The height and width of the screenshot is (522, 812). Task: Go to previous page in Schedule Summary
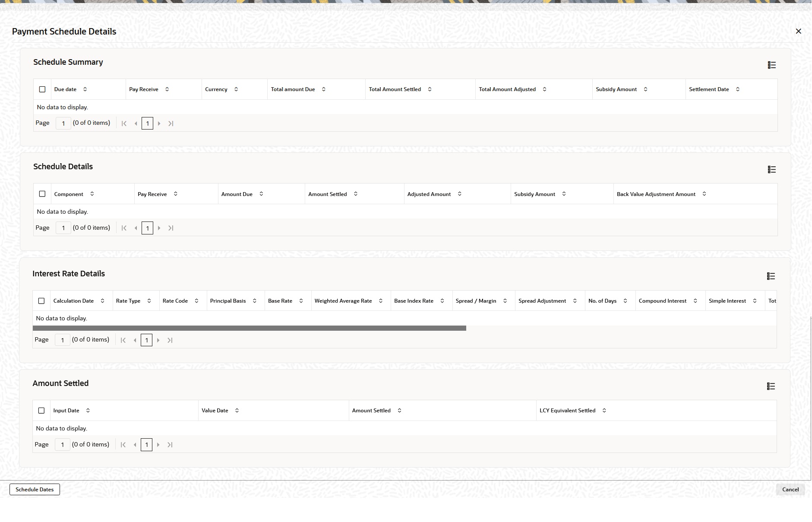click(x=136, y=123)
